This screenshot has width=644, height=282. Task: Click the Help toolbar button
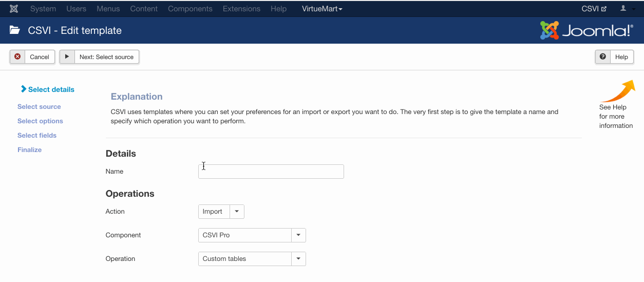pos(614,57)
